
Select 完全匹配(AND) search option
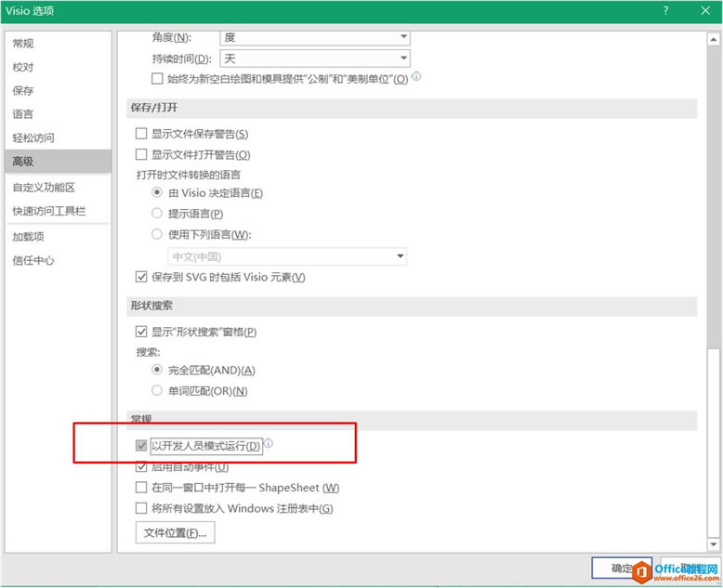[x=157, y=370]
